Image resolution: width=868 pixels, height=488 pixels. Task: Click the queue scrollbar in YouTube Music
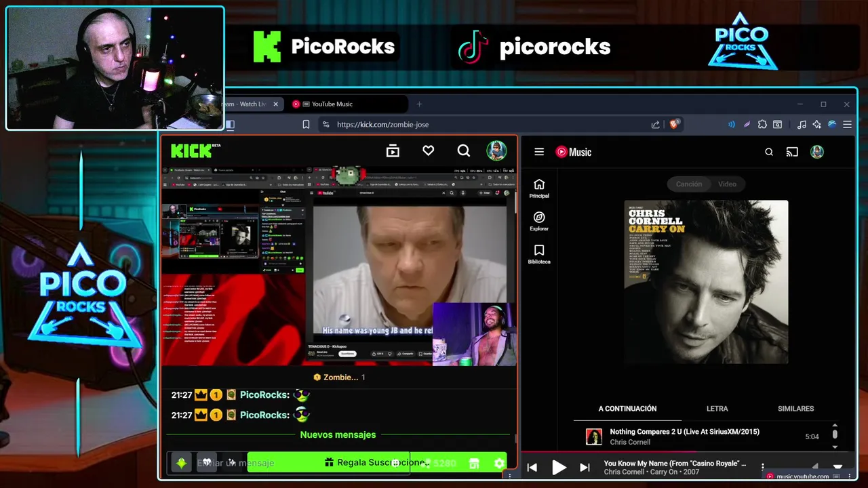click(x=835, y=434)
